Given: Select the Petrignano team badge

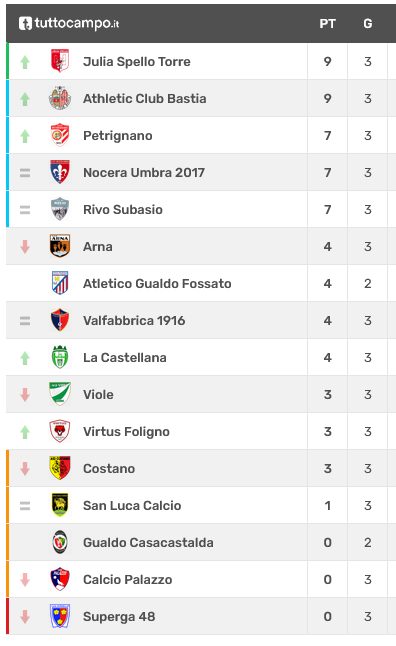Looking at the screenshot, I should pyautogui.click(x=60, y=135).
